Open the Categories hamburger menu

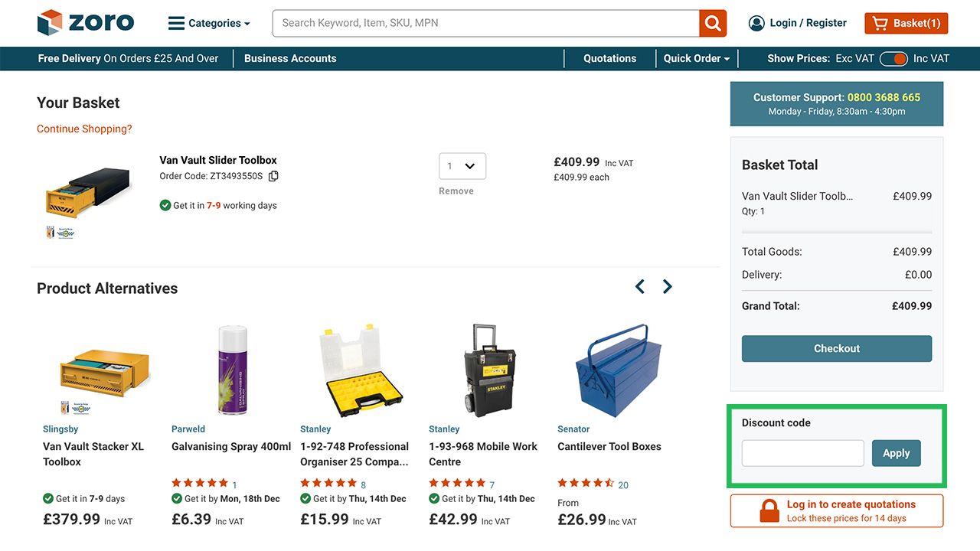[x=177, y=23]
